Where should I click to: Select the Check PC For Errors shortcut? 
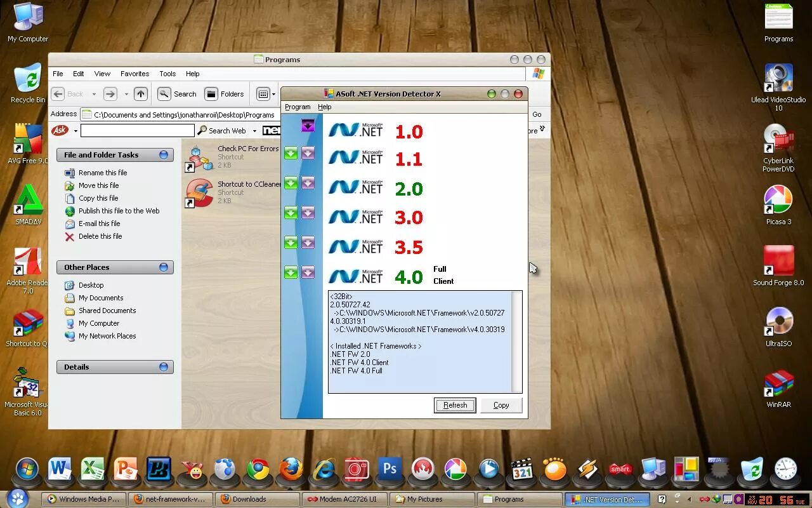point(232,157)
